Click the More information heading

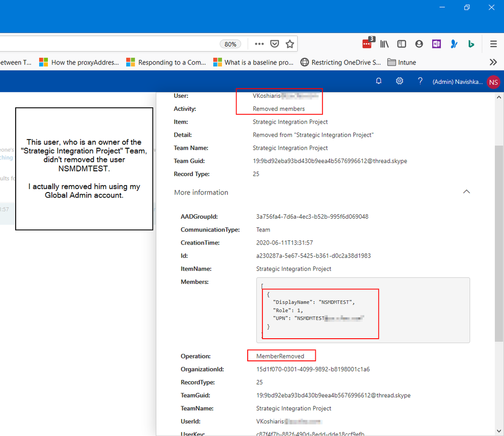[x=201, y=193]
